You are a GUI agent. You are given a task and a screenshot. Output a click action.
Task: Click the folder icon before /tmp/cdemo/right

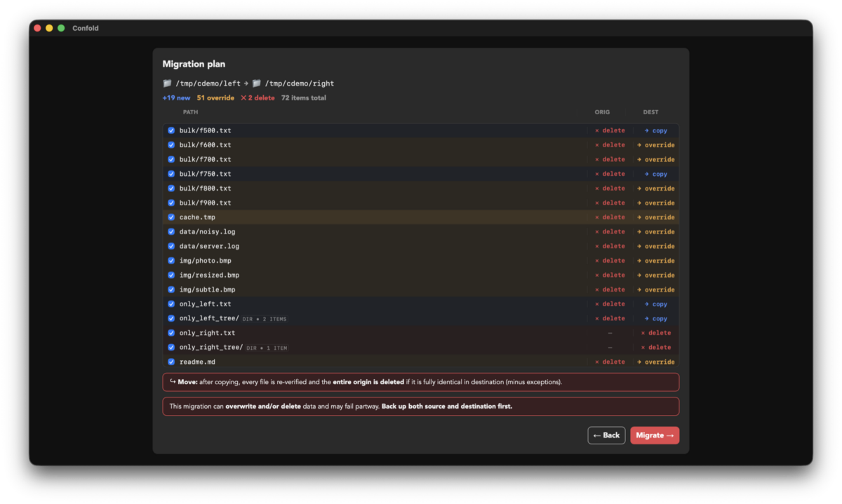[x=256, y=83]
